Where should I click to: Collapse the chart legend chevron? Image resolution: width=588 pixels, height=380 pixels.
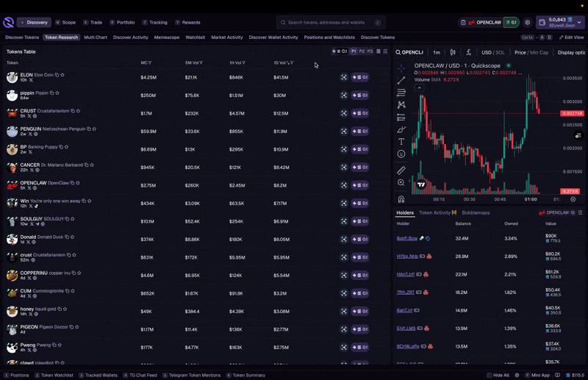click(419, 88)
